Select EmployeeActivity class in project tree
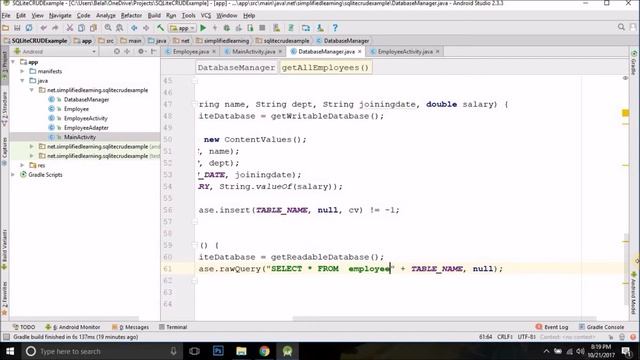Screen dimensions: 640x360 click(86, 118)
